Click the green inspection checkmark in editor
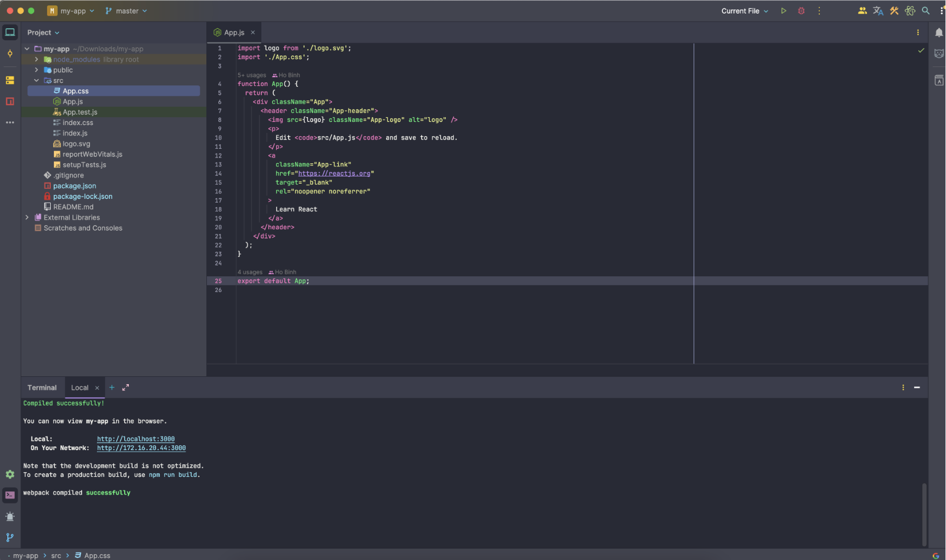The height and width of the screenshot is (560, 946). [x=921, y=51]
